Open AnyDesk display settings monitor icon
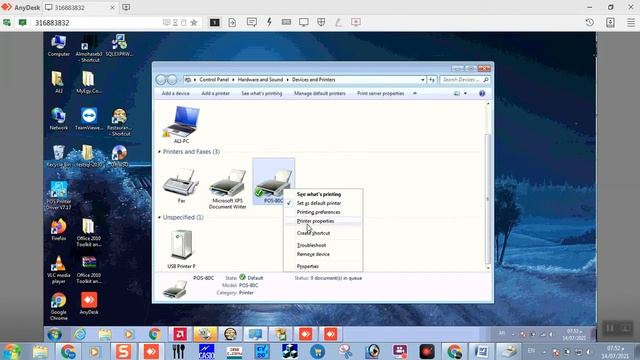Viewport: 640px width, 360px height. click(x=304, y=22)
